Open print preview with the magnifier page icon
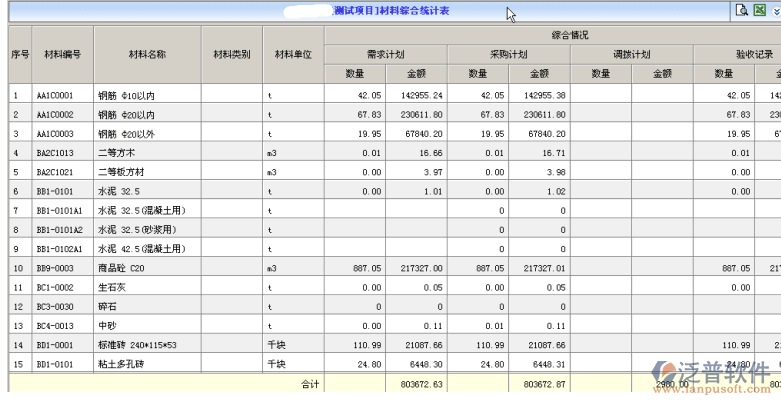The width and height of the screenshot is (781, 405). click(742, 11)
